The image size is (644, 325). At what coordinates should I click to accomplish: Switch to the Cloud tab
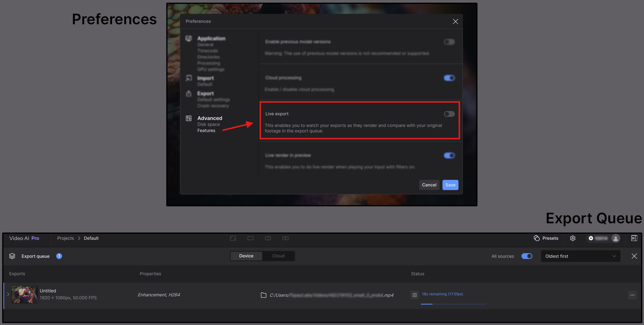pos(278,256)
